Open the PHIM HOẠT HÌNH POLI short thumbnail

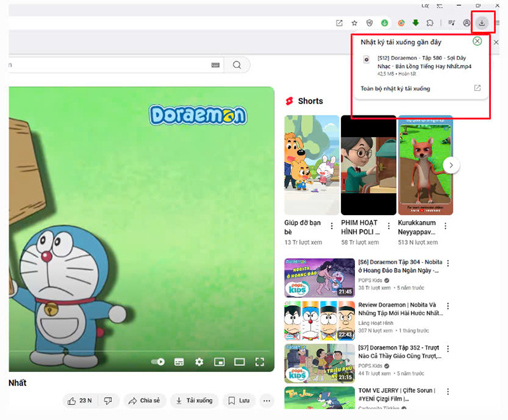[x=368, y=165]
